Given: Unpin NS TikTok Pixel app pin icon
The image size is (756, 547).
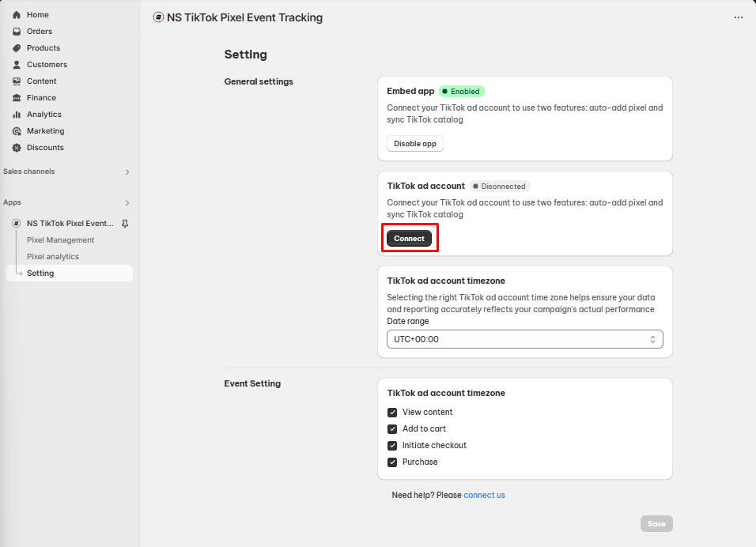Looking at the screenshot, I should (125, 224).
